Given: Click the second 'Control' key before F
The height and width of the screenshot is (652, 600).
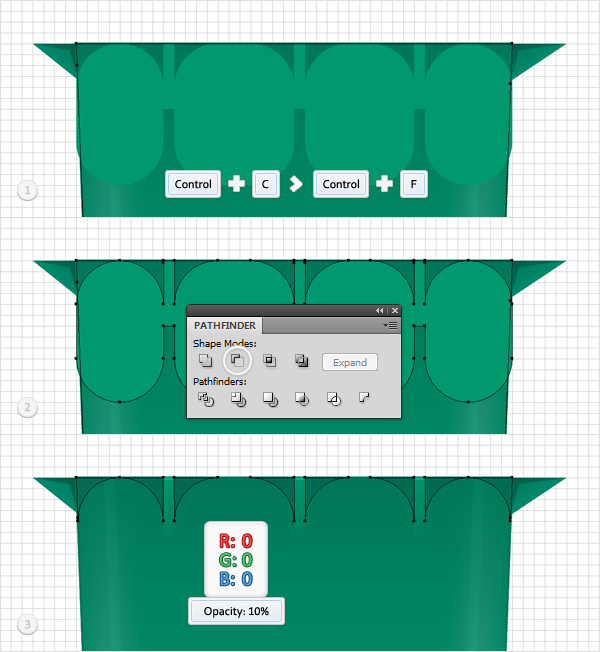Looking at the screenshot, I should pyautogui.click(x=341, y=184).
